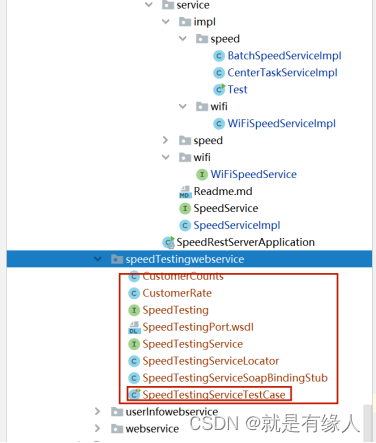Open SpeedService interface
This screenshot has height=443, width=376.
pyautogui.click(x=226, y=208)
